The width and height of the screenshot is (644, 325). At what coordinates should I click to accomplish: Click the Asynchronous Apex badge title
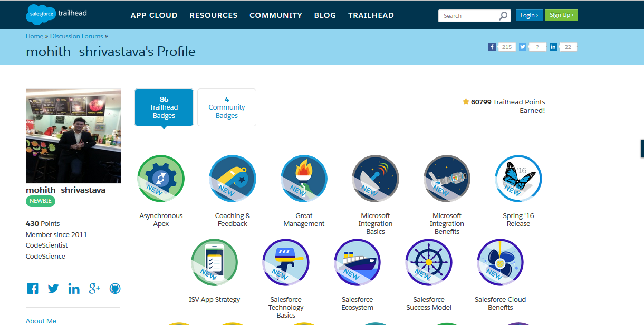[x=161, y=220]
